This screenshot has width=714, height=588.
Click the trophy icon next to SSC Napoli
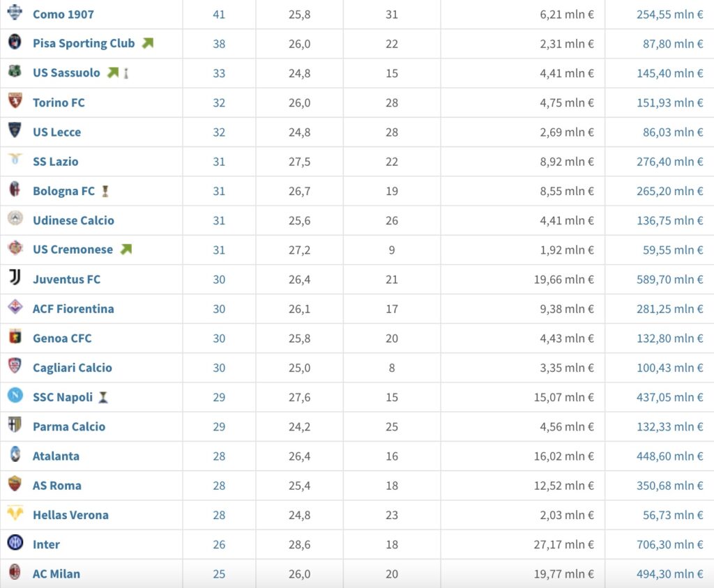point(103,397)
